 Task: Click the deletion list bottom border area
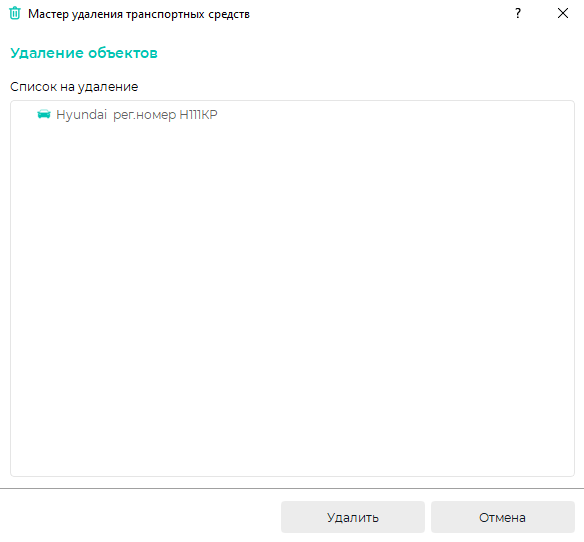click(292, 476)
